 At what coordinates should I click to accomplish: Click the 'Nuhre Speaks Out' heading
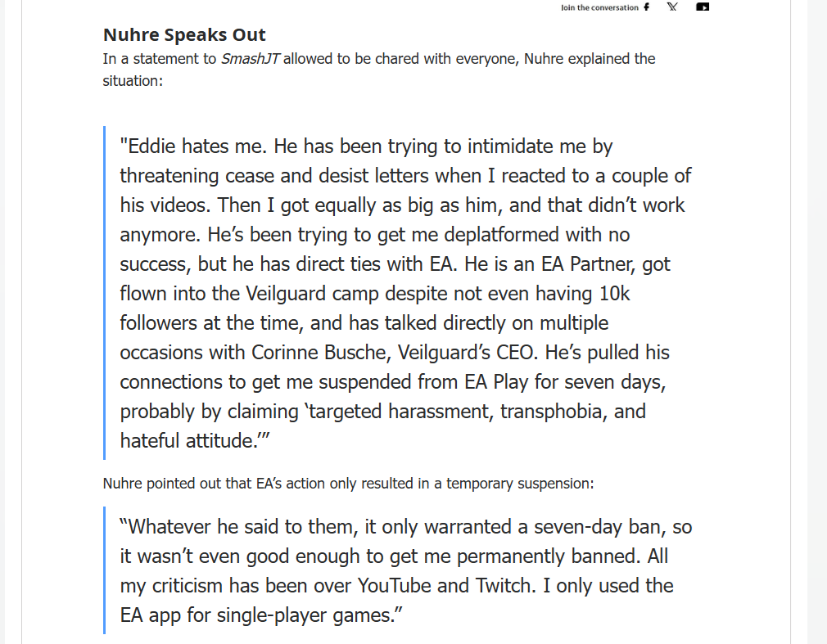tap(184, 35)
